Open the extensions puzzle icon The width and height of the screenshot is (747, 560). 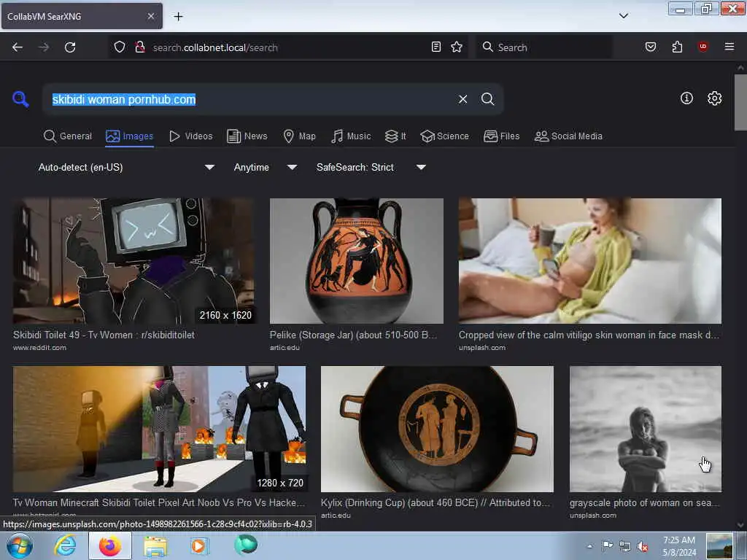[677, 47]
